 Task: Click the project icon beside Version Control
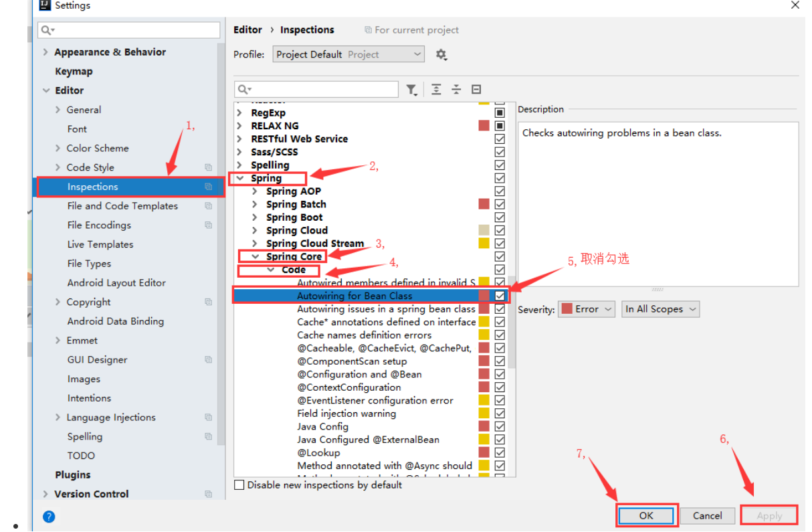(x=209, y=495)
